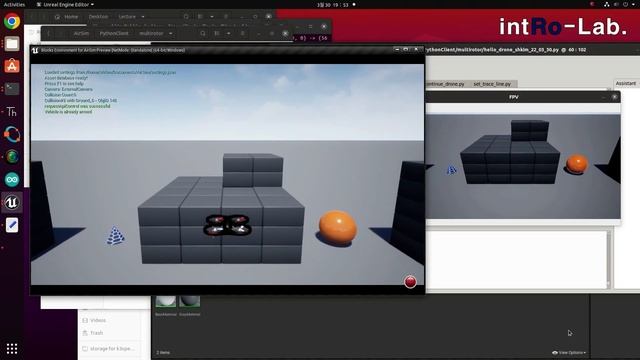Expand Lecture path dropdown in file manager
The height and width of the screenshot is (360, 640).
point(143,17)
